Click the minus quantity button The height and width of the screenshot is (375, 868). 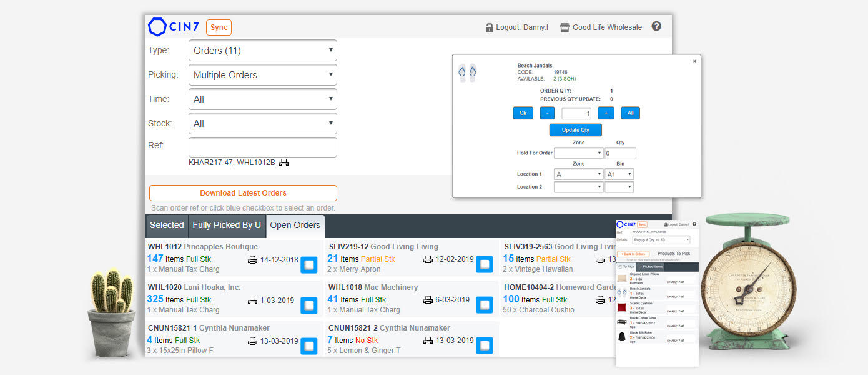pos(547,113)
